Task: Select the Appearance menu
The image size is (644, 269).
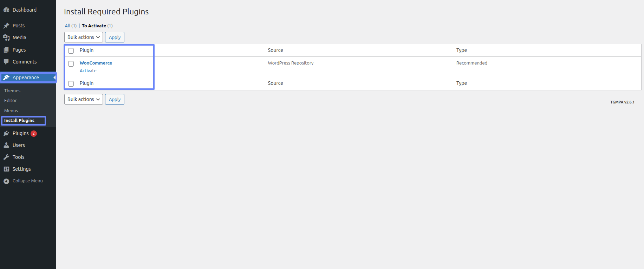Action: pyautogui.click(x=26, y=78)
